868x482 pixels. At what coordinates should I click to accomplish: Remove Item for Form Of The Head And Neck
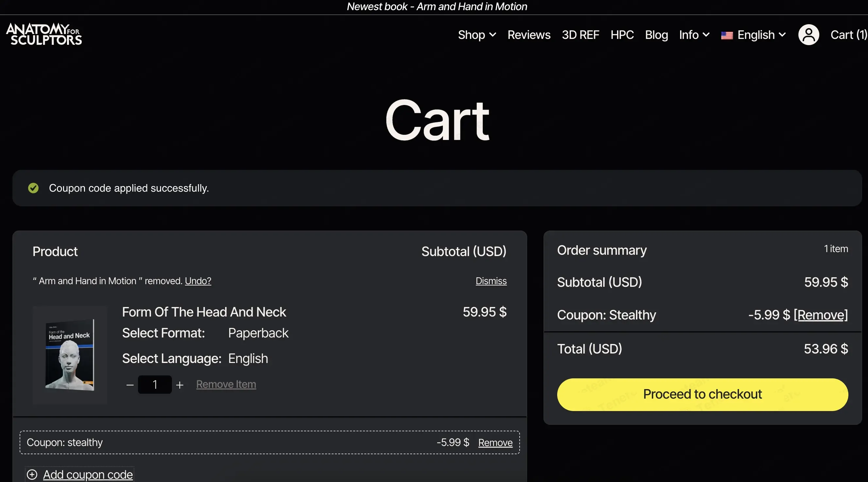[226, 384]
